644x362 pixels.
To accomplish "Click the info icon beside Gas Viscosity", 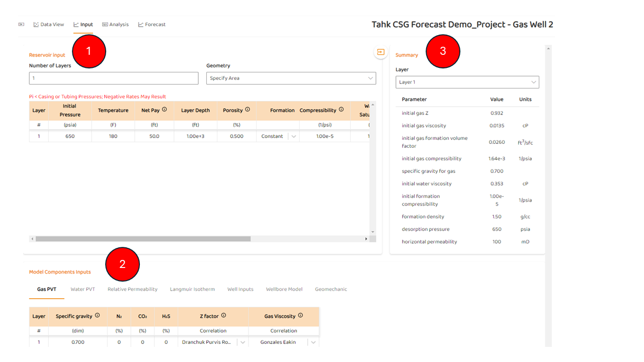I will (x=300, y=316).
